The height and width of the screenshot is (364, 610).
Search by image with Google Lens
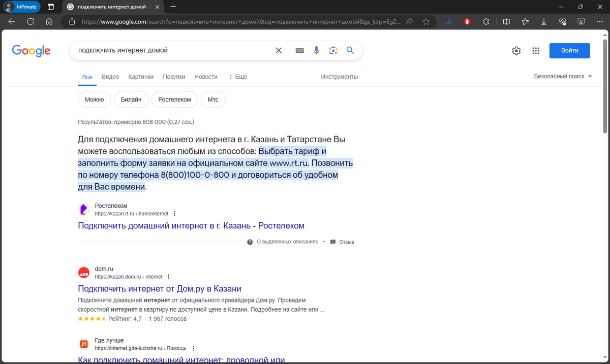point(333,50)
